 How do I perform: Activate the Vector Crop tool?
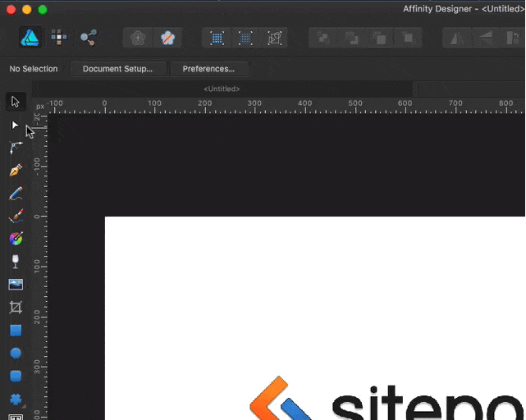[16, 308]
